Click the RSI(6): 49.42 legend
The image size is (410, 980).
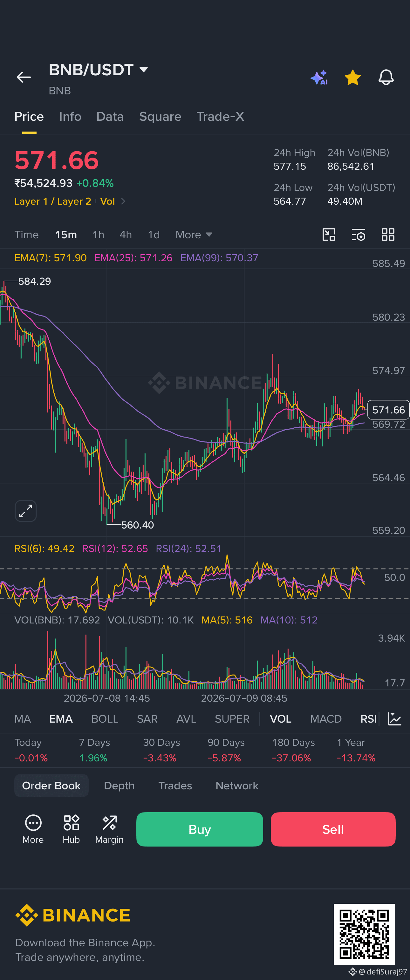[44, 548]
